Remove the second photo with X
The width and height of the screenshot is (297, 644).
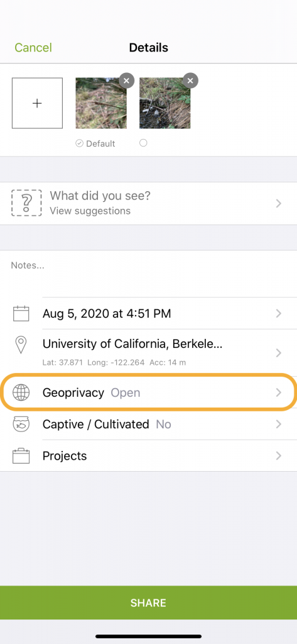click(x=190, y=81)
